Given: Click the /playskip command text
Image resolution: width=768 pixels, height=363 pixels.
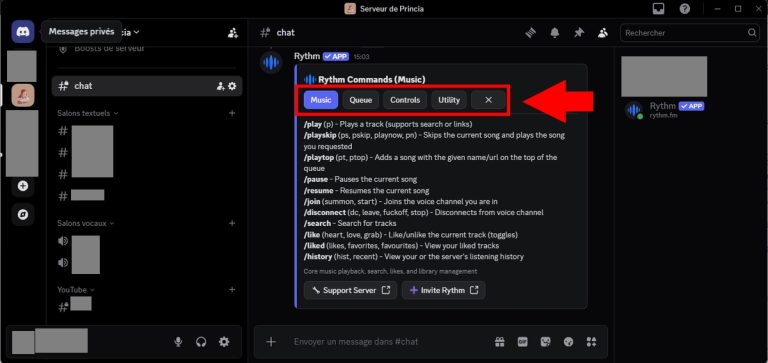Looking at the screenshot, I should 320,135.
